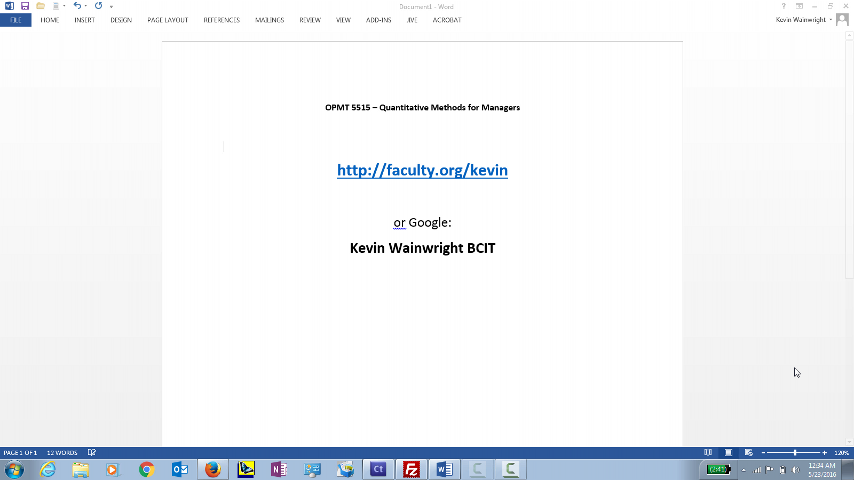854x480 pixels.
Task: Open the proofing errors icon in status bar
Action: tap(90, 453)
